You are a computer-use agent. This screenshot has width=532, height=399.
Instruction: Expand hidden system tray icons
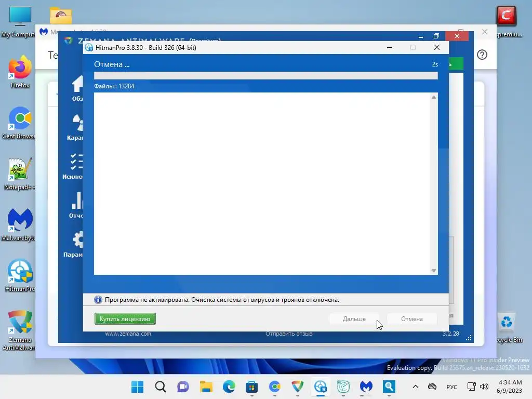(416, 387)
